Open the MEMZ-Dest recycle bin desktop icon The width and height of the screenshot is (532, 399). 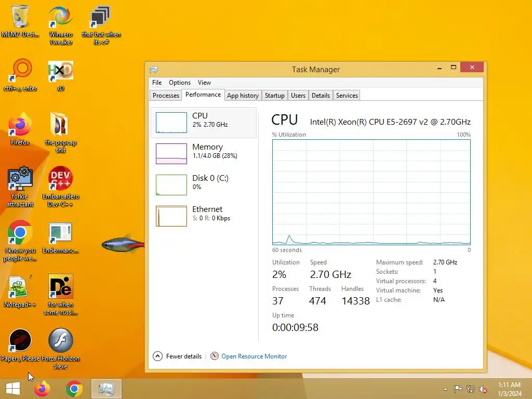(x=20, y=21)
